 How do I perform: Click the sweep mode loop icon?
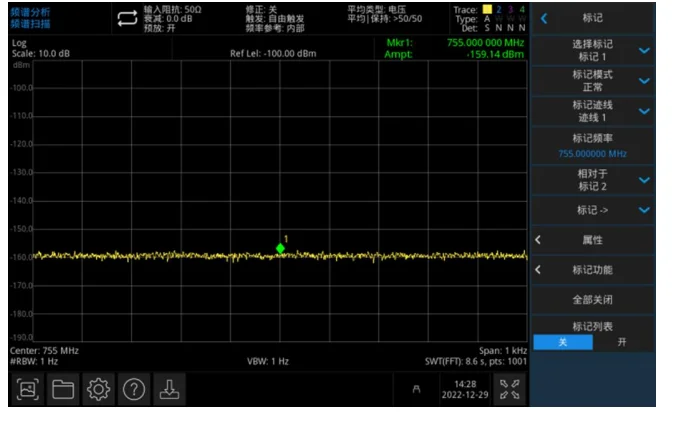(126, 18)
